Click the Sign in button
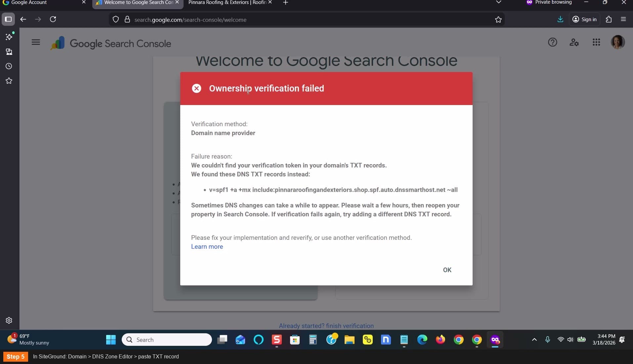The width and height of the screenshot is (633, 364). (x=584, y=19)
